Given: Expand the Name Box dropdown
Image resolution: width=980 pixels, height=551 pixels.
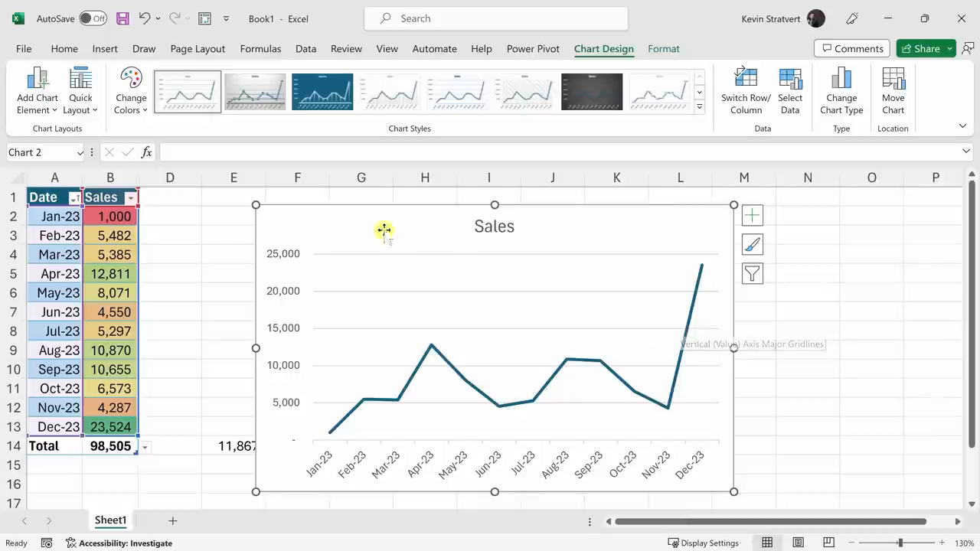Looking at the screenshot, I should pos(80,153).
